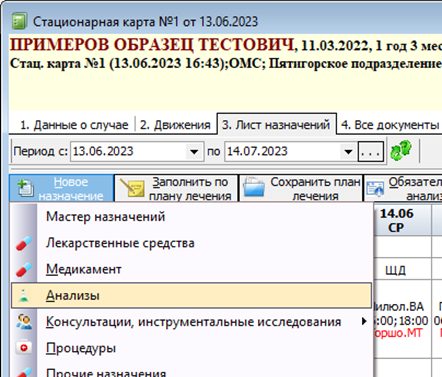Viewport: 442px width, 377px height.
Task: Click the Процедуры first-aid kit icon
Action: (x=24, y=348)
